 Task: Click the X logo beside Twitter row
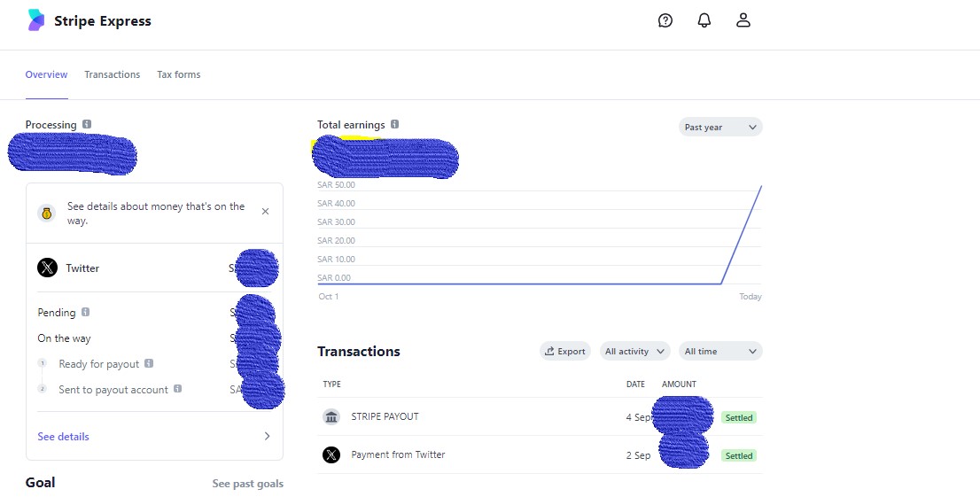click(48, 268)
